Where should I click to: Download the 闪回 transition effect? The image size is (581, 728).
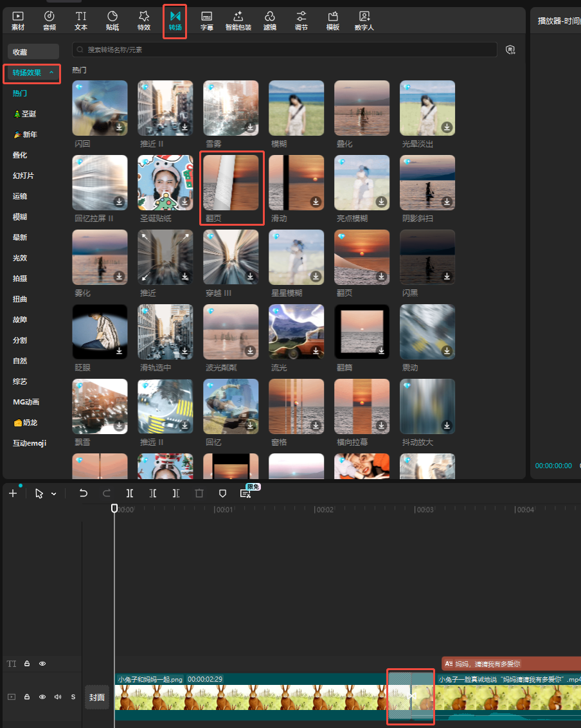click(x=120, y=127)
